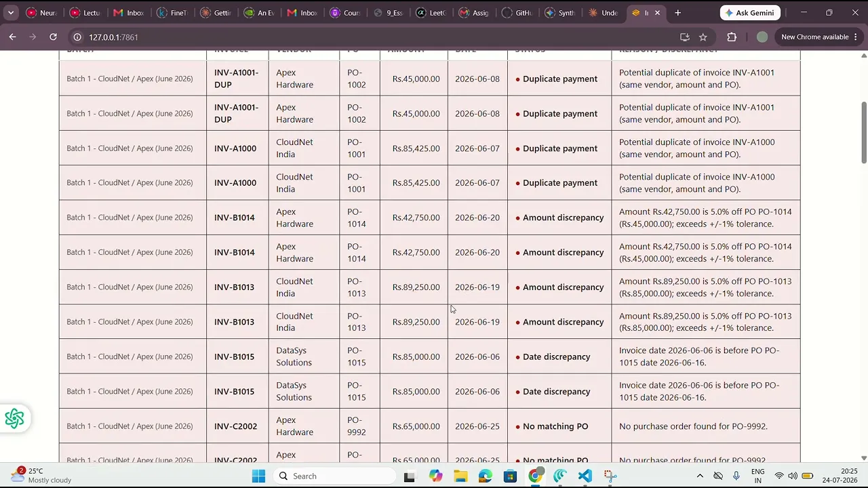Switch to the Cours tab
Viewport: 868px width, 488px height.
(x=344, y=12)
